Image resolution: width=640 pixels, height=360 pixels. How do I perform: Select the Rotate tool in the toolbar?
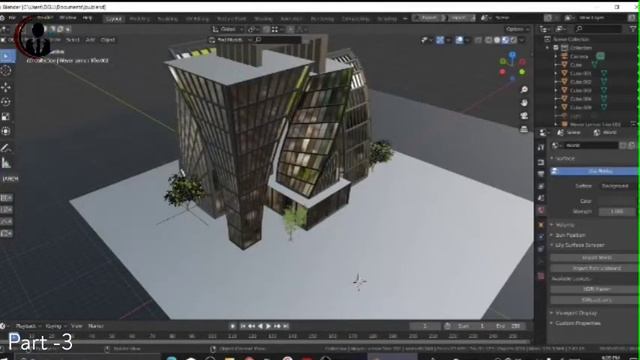tap(6, 102)
